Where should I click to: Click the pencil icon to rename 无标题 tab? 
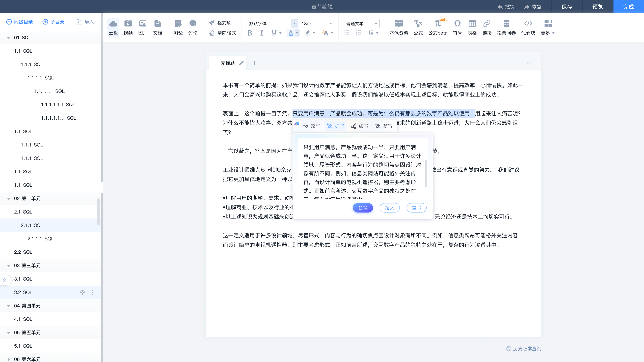pos(241,63)
